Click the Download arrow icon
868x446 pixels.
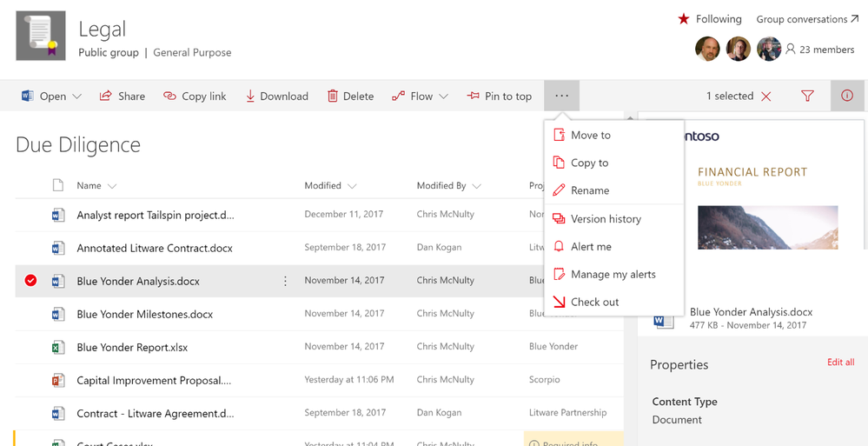tap(250, 96)
